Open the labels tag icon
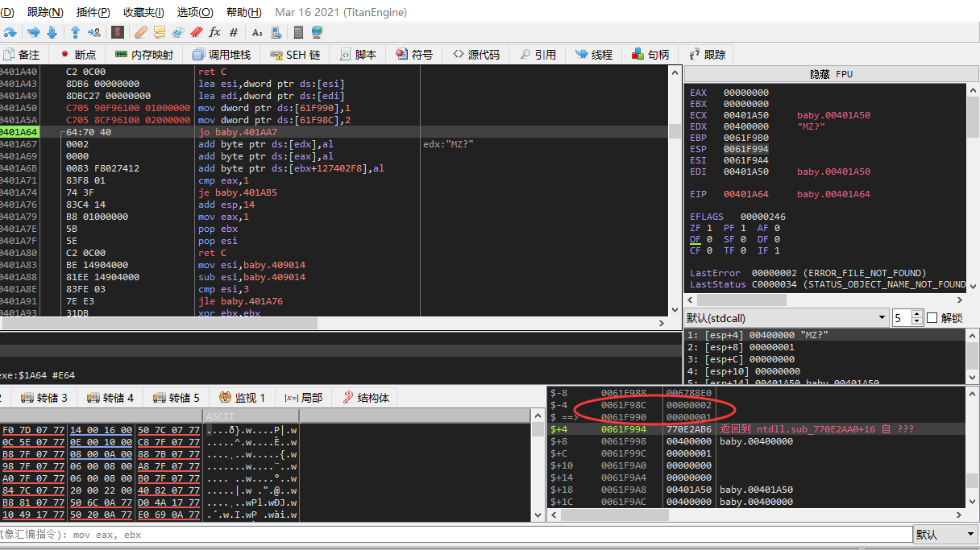This screenshot has height=550, width=980. (177, 32)
